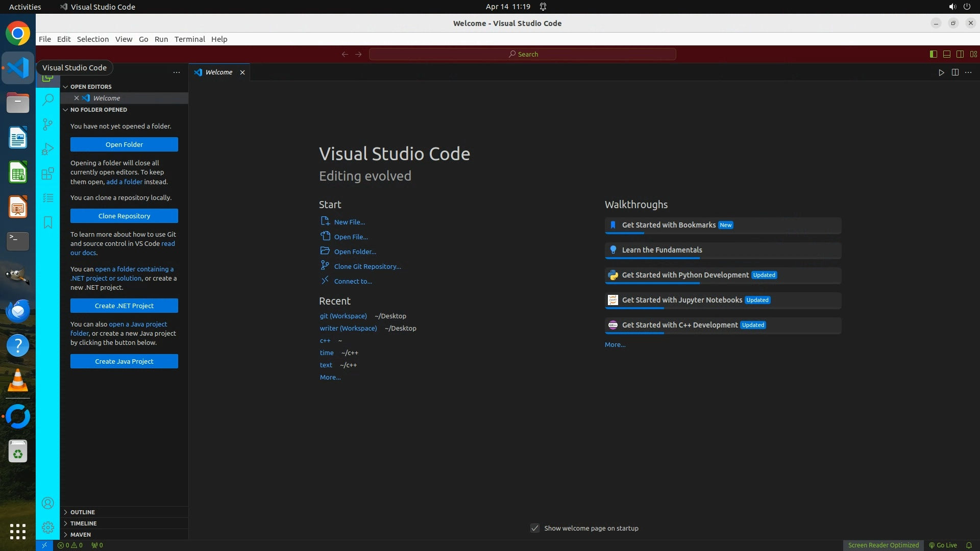This screenshot has height=551, width=980.
Task: Toggle the bottom panel layout button
Action: pyautogui.click(x=946, y=54)
